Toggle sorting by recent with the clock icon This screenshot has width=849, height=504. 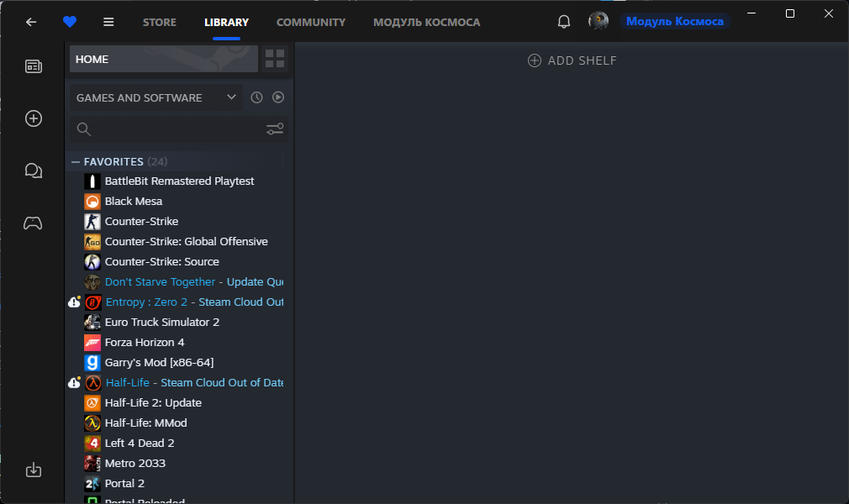click(257, 97)
